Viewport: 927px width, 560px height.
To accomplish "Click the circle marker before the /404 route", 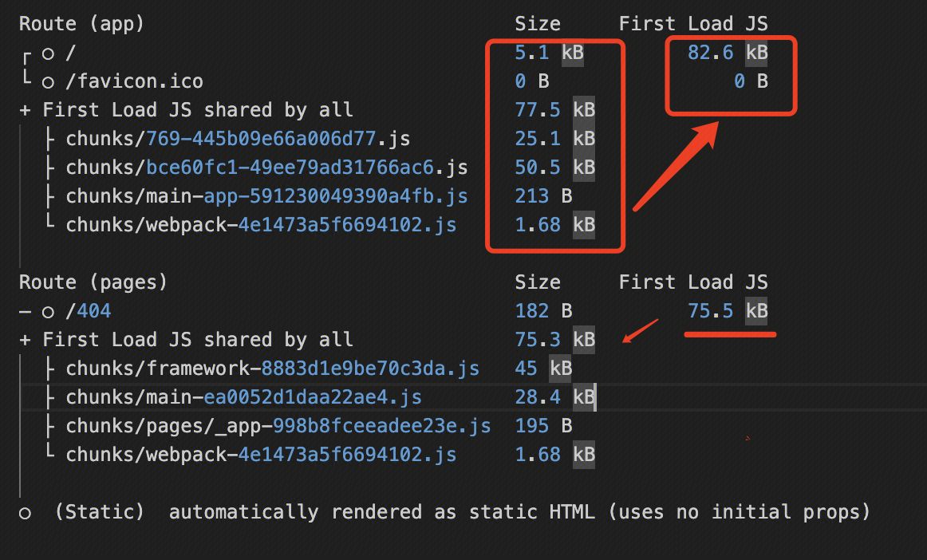I will [48, 312].
